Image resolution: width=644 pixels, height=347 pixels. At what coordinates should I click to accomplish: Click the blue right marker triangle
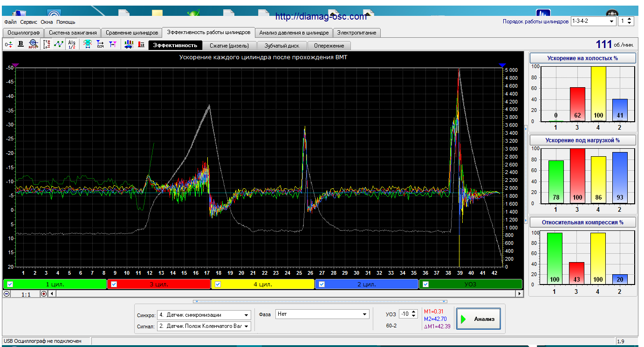[502, 65]
